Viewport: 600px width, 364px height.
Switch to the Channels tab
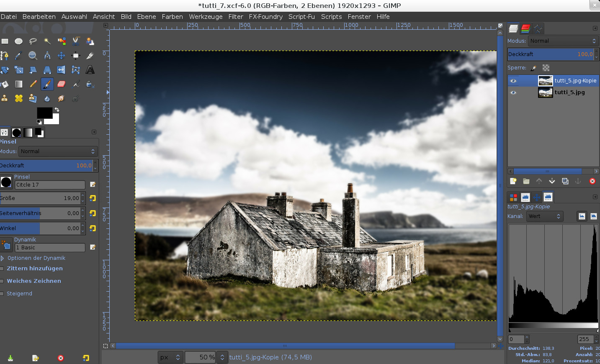[525, 28]
